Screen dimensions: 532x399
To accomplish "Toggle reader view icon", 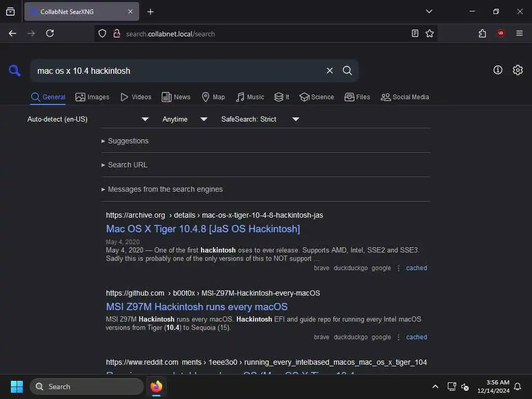I will click(415, 33).
